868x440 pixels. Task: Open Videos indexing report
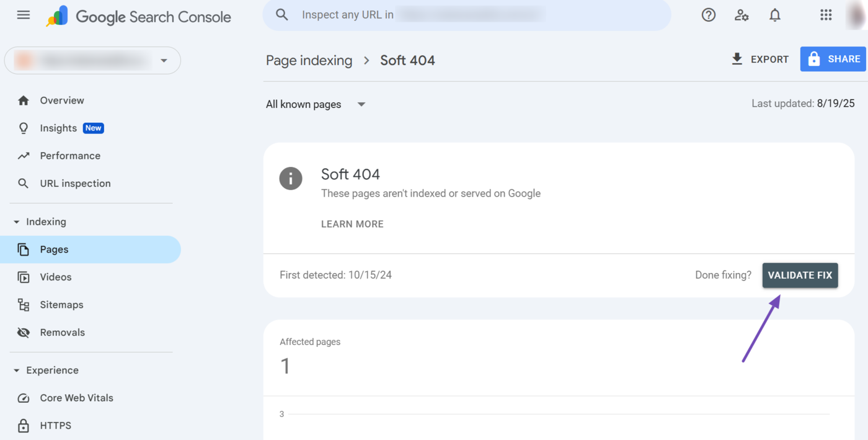click(x=56, y=277)
